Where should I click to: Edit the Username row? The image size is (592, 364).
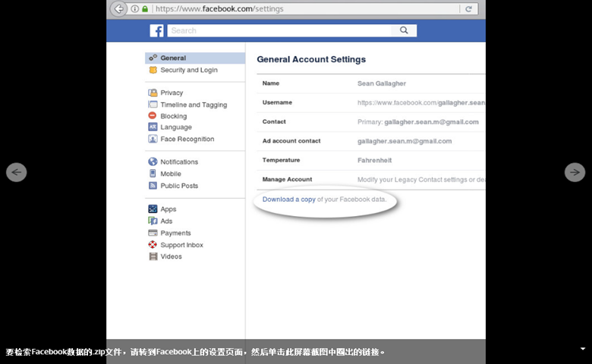[x=371, y=102]
